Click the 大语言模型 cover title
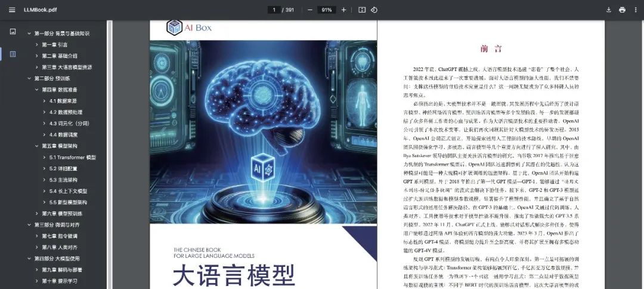This screenshot has width=644, height=289. [x=234, y=274]
